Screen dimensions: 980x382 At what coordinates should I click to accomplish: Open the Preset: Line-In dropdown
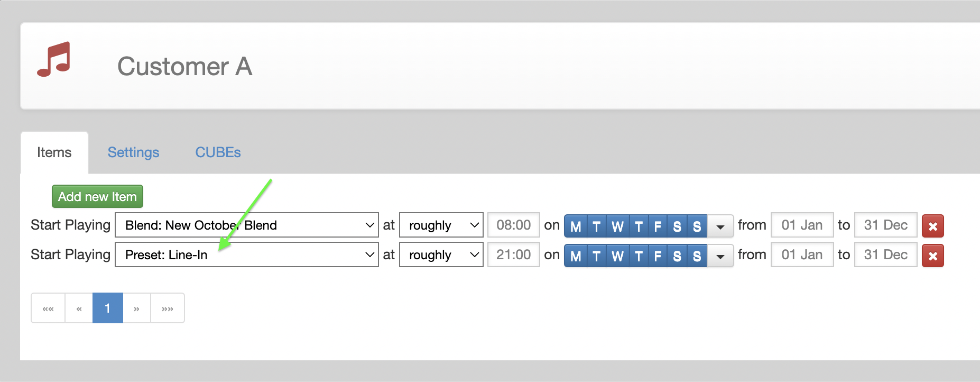coord(247,254)
